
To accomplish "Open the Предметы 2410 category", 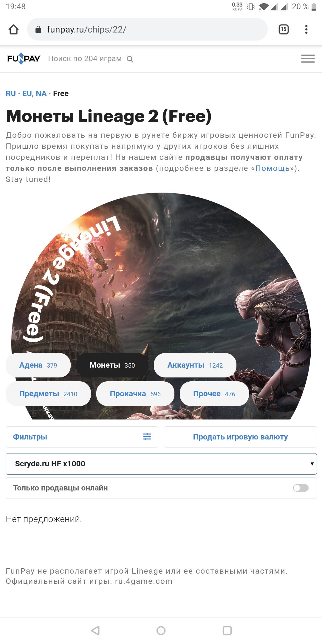I will click(x=48, y=394).
